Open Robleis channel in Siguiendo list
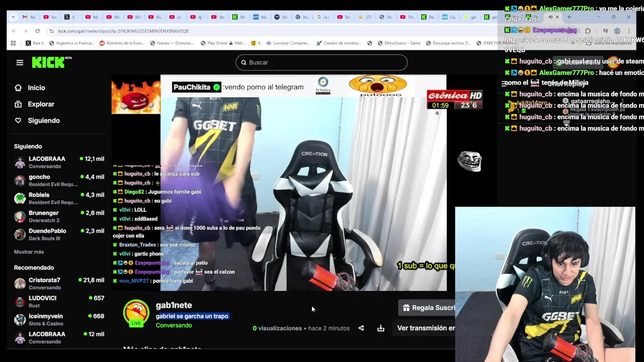The height and width of the screenshot is (362, 644). pos(59,198)
